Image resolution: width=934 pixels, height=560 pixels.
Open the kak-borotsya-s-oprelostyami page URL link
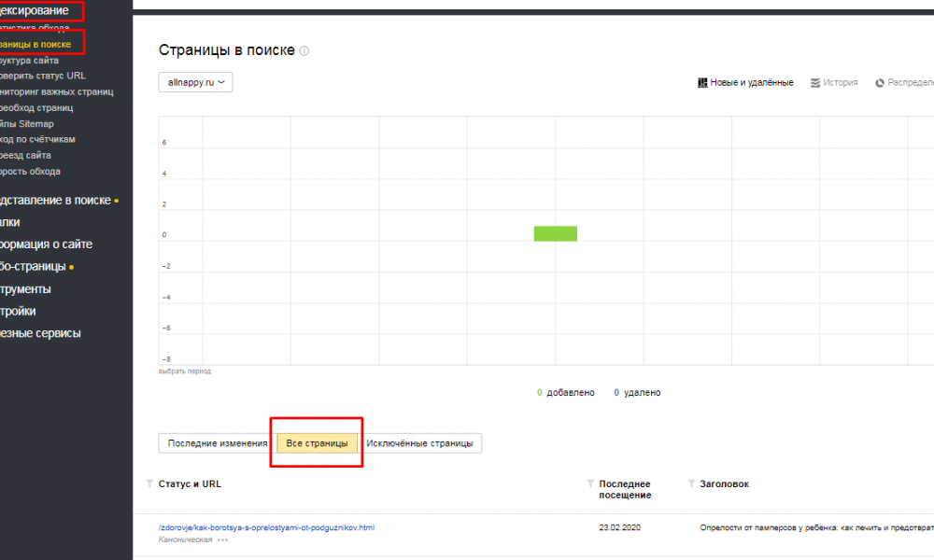coord(266,527)
